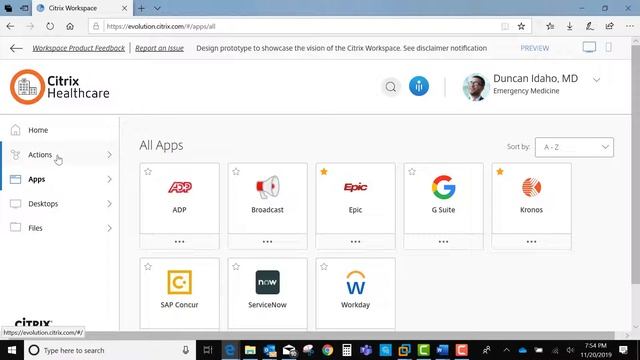The height and width of the screenshot is (360, 640).
Task: Click the vertical page scrollbar
Action: coord(636,163)
